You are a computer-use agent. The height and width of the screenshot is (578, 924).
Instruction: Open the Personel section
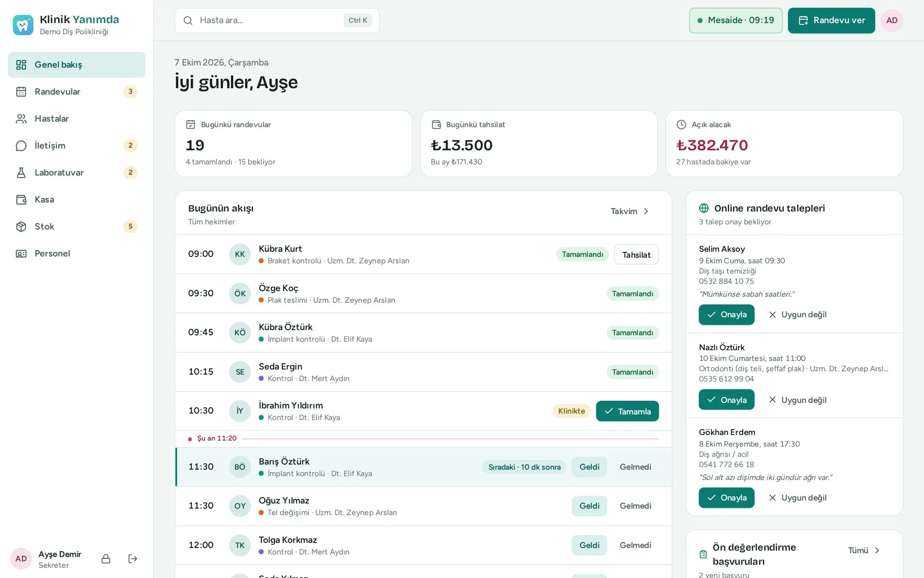(x=77, y=253)
